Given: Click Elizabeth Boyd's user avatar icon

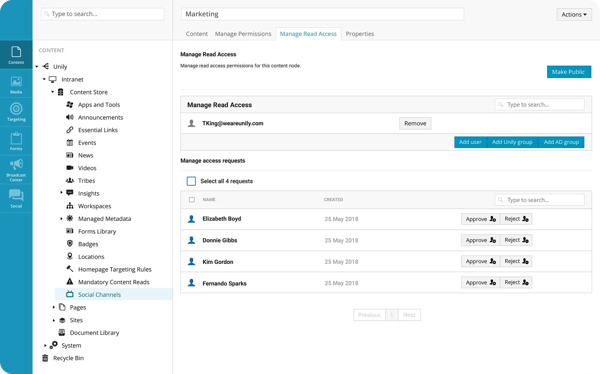Looking at the screenshot, I should pyautogui.click(x=191, y=219).
